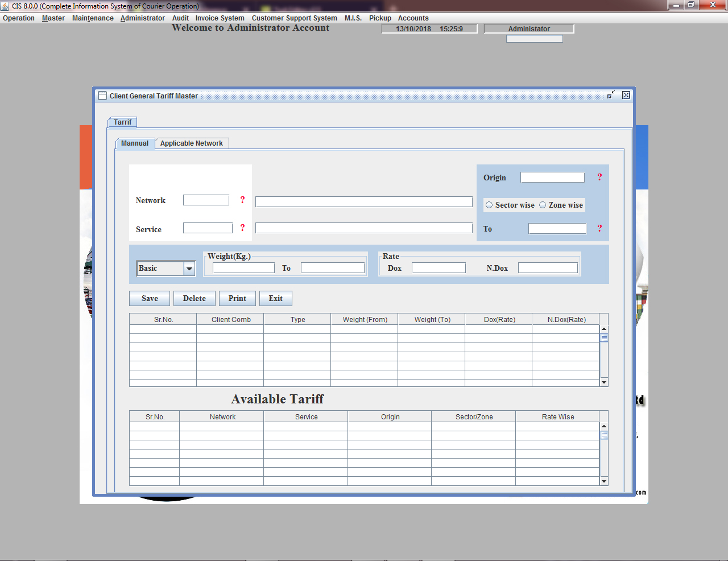Click the Available Tariff scrollbar thumb
Image resolution: width=728 pixels, height=561 pixels.
pyautogui.click(x=604, y=435)
